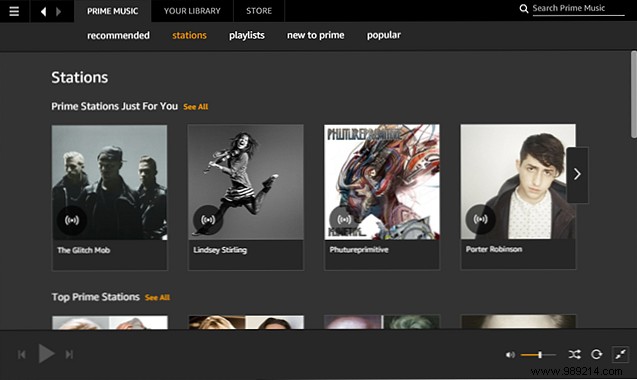Open Porter Robinson station artwork
637x380 pixels.
click(x=518, y=181)
